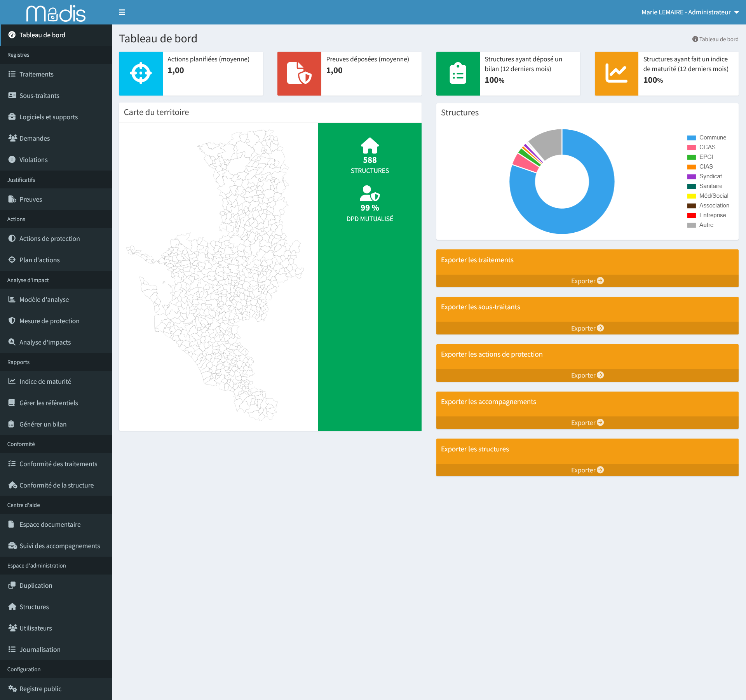Click the Espace documentaire file icon
Image resolution: width=746 pixels, height=700 pixels.
tap(11, 524)
